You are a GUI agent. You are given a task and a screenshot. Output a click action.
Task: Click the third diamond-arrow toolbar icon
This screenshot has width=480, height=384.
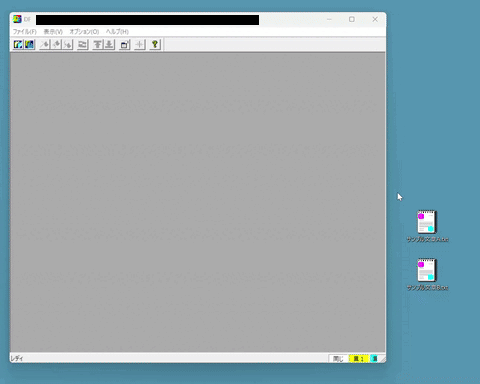tap(67, 44)
